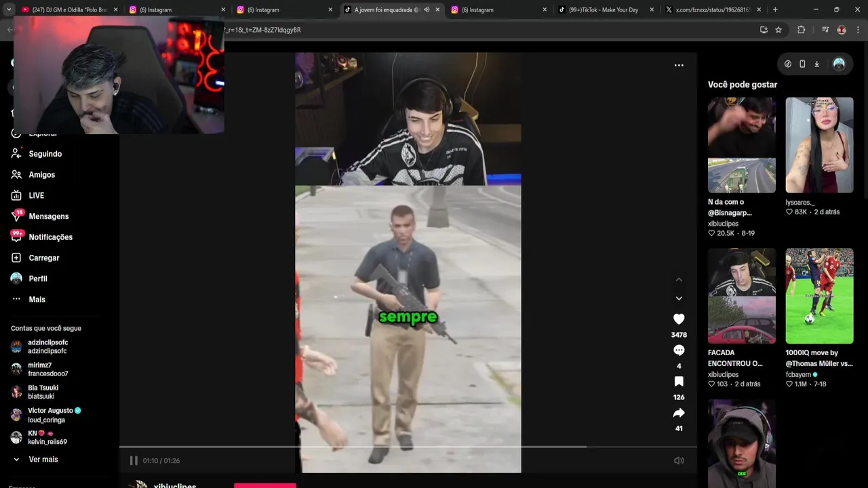
Task: Mute the tab via speaker icon in tab
Action: (427, 9)
